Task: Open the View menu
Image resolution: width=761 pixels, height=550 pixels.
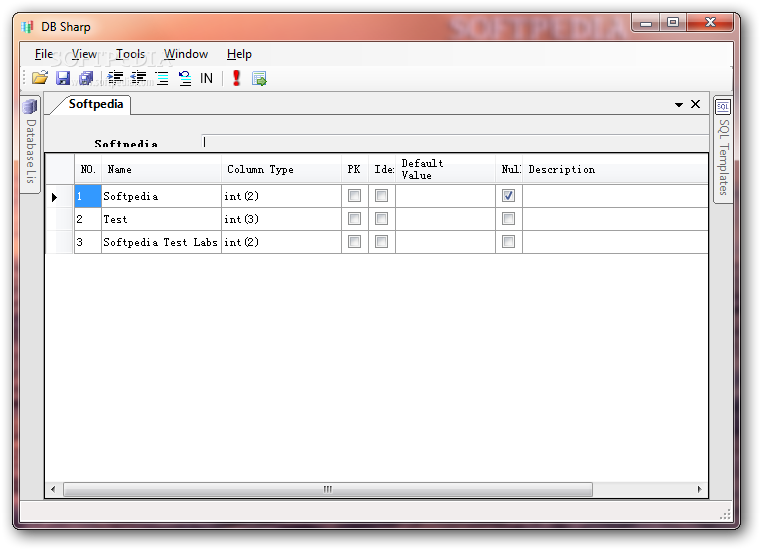Action: [x=84, y=54]
